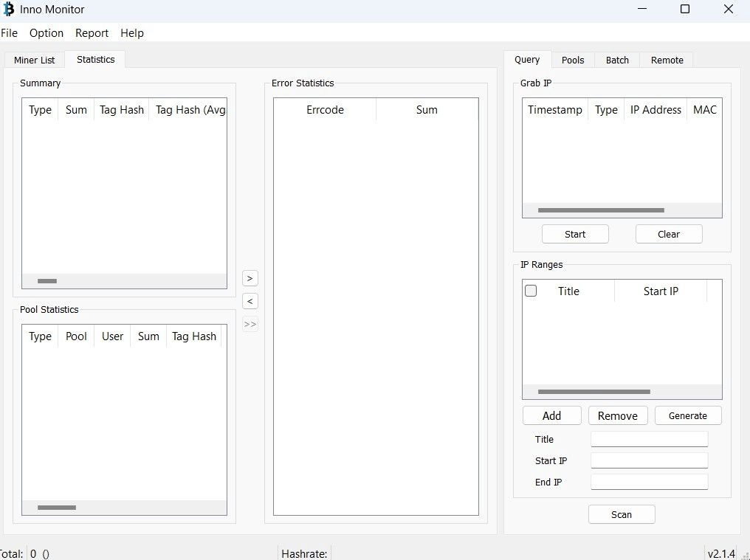
Task: Click the Summary table horizontal scrollbar
Action: coord(47,281)
